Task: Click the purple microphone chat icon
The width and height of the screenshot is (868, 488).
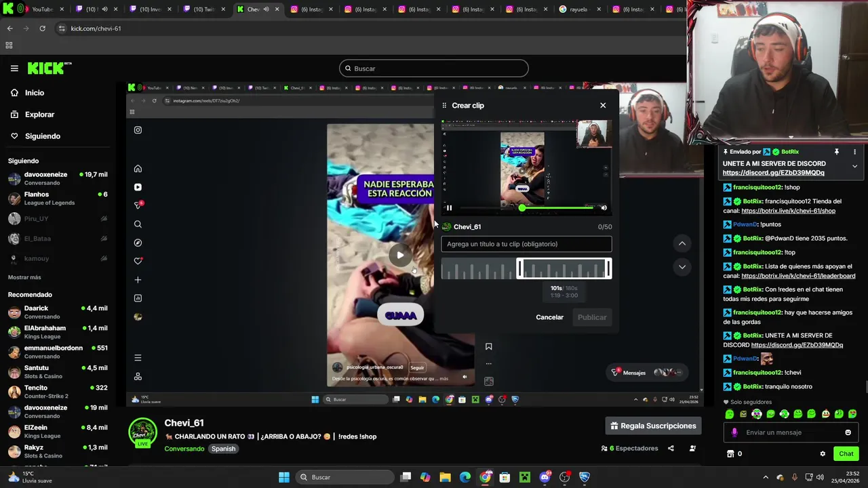Action: [x=734, y=432]
